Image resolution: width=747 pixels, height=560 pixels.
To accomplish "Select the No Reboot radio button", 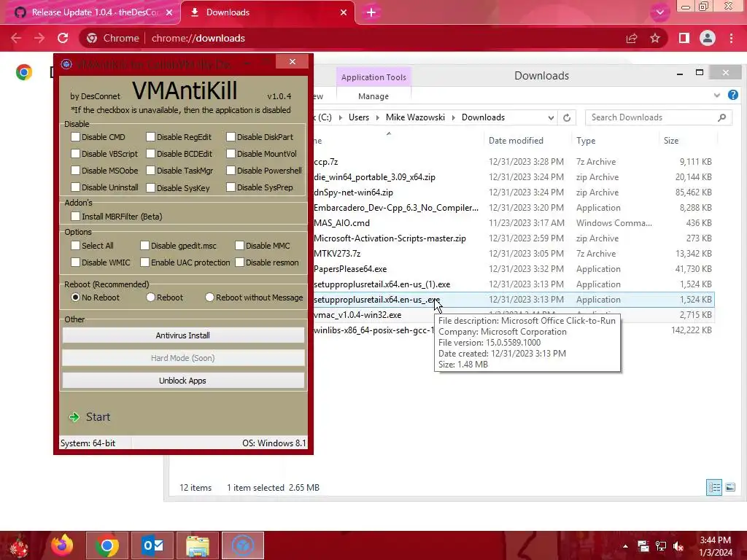I will 75,297.
